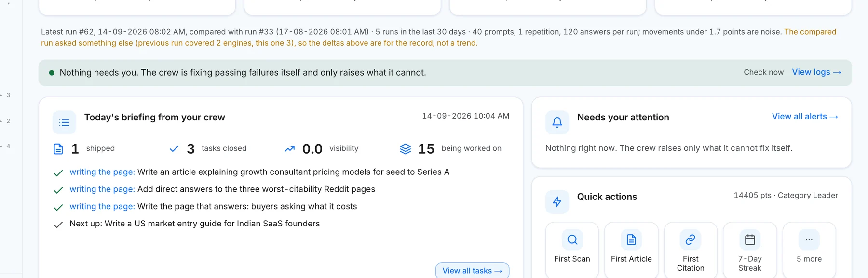Click layers icon beside being worked on
The width and height of the screenshot is (868, 278).
click(406, 149)
